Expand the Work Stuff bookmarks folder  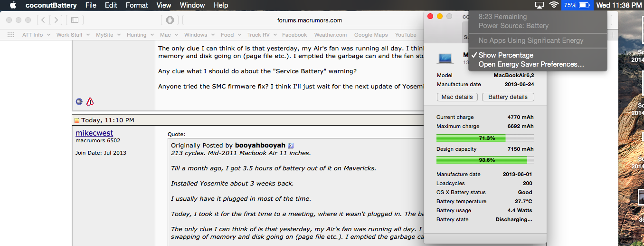point(73,35)
